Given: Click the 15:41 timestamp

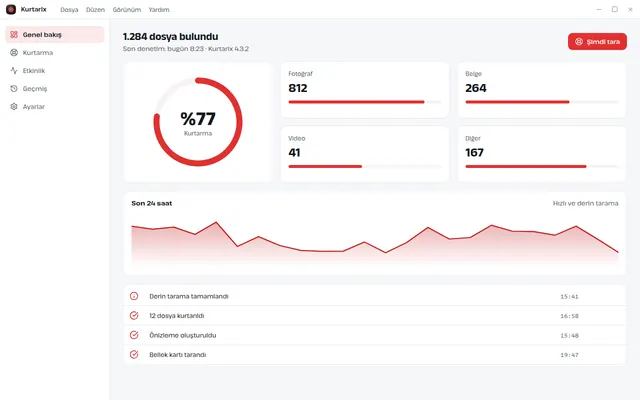Looking at the screenshot, I should pyautogui.click(x=569, y=297).
